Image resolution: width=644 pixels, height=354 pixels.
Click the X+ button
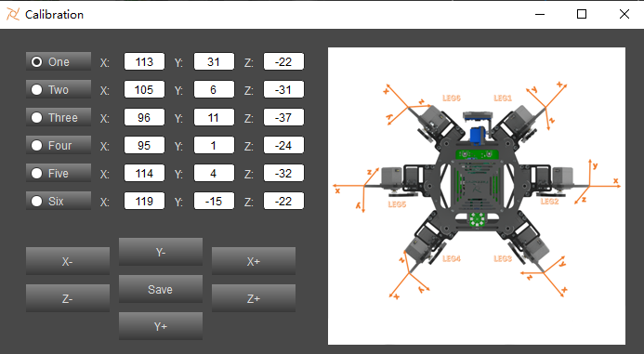254,261
